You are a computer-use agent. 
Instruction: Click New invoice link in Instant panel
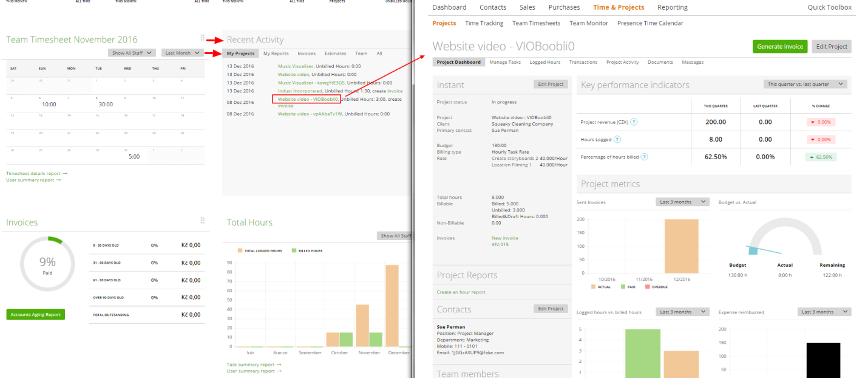(x=505, y=238)
